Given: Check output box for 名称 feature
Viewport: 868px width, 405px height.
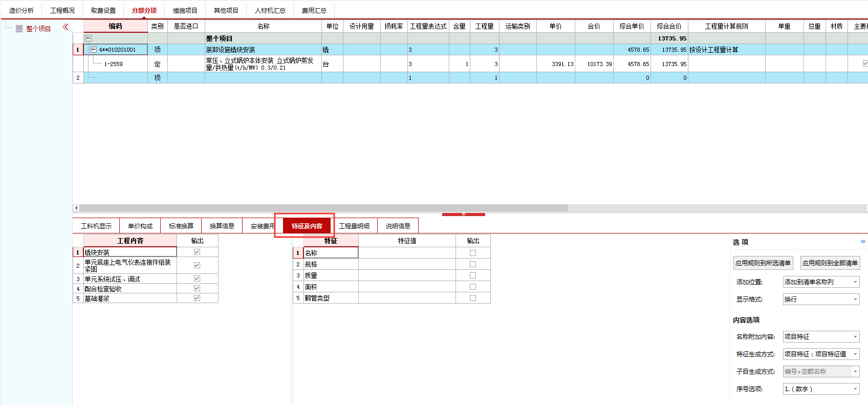Looking at the screenshot, I should click(473, 253).
